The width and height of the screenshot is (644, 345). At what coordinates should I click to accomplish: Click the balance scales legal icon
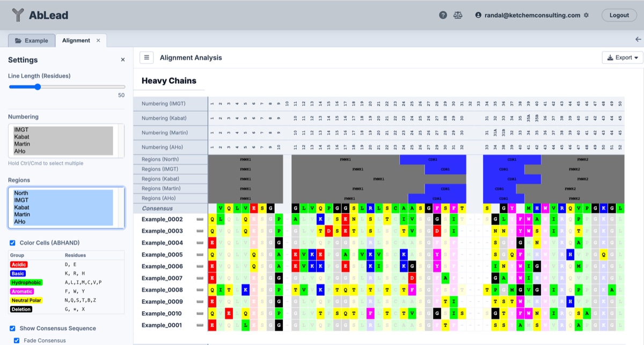(458, 15)
